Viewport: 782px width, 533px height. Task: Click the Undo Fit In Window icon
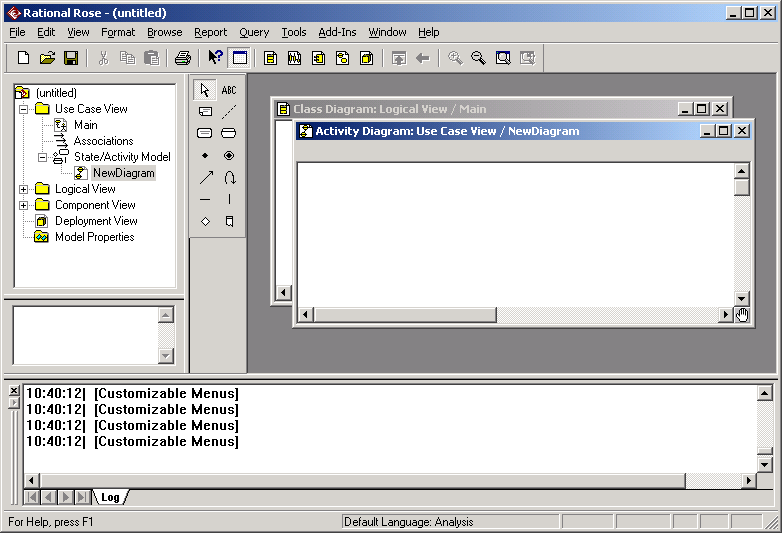(x=527, y=58)
